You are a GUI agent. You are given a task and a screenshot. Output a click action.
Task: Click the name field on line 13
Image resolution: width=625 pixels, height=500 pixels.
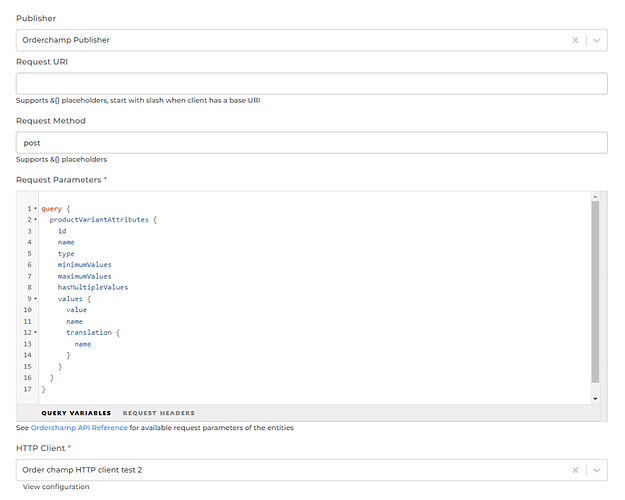click(x=83, y=344)
